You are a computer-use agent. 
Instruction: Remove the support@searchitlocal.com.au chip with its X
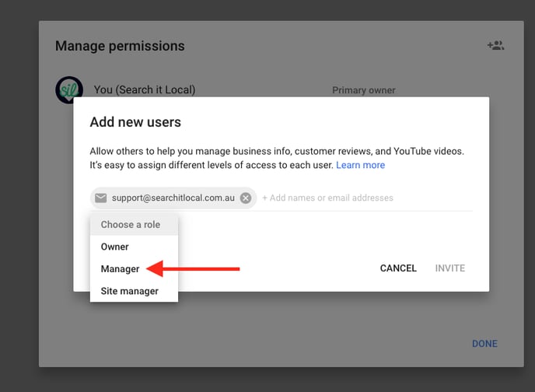tap(246, 198)
